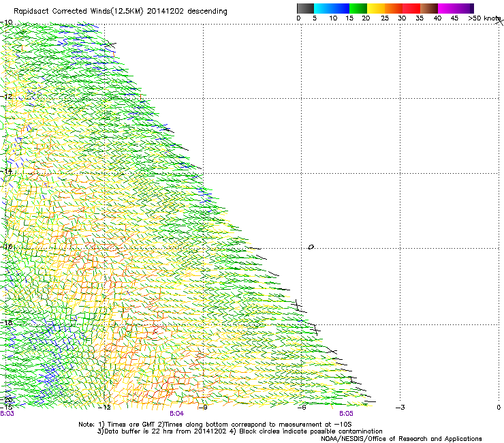Click the cyan-blue 5-15 knots legend band
This screenshot has width=504, height=443.
pyautogui.click(x=332, y=8)
